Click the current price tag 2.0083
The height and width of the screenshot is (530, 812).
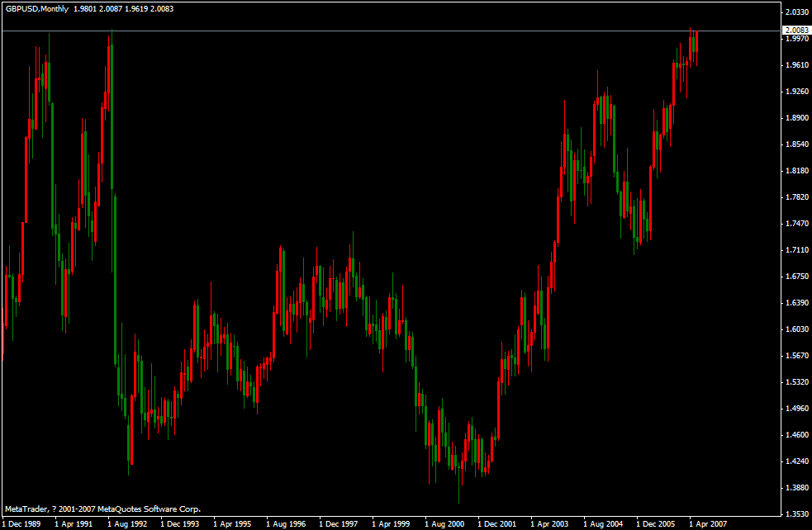(796, 31)
